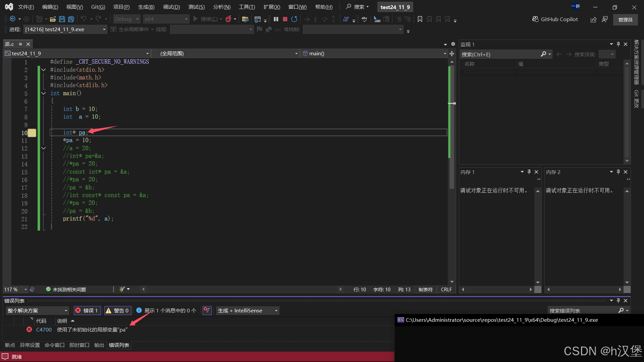
Task: Click the Break All pause icon
Action: click(276, 19)
